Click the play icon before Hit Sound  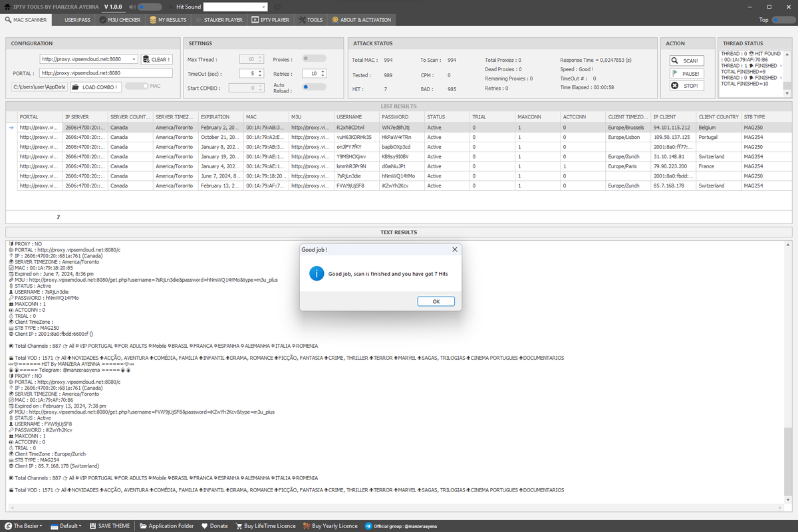click(x=170, y=7)
